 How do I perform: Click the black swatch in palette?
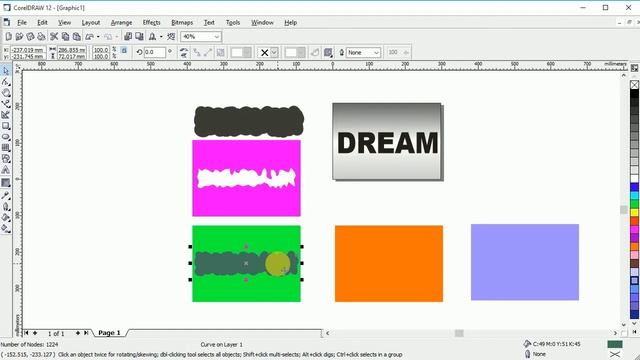point(634,93)
